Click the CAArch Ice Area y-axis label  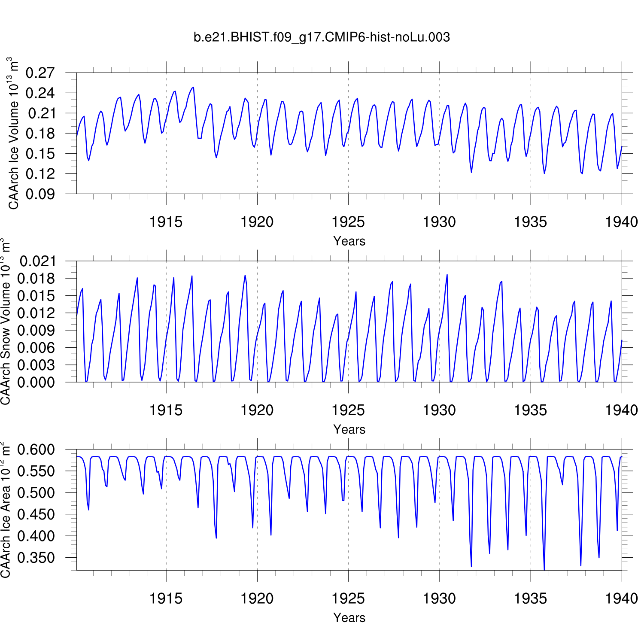(6, 510)
